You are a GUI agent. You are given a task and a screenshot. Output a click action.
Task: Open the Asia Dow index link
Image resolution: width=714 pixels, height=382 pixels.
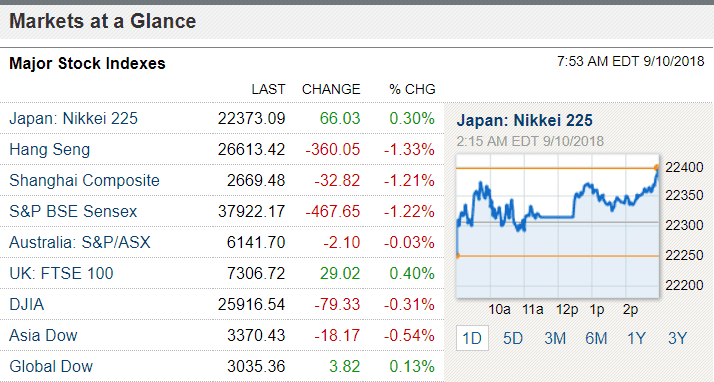click(43, 335)
